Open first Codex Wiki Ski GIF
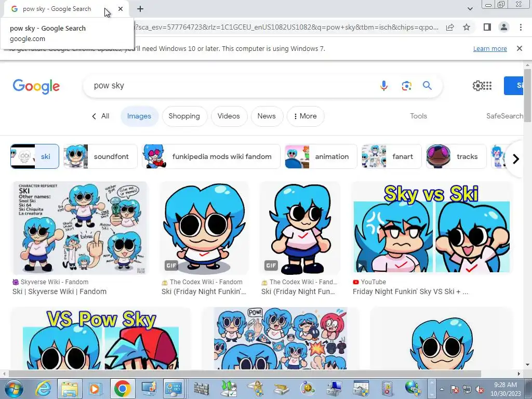This screenshot has height=399, width=532. click(x=204, y=228)
